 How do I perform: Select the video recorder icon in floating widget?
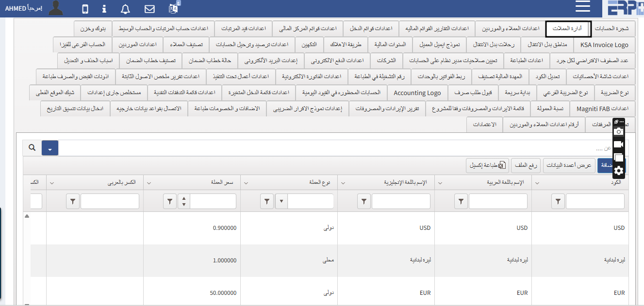[619, 145]
